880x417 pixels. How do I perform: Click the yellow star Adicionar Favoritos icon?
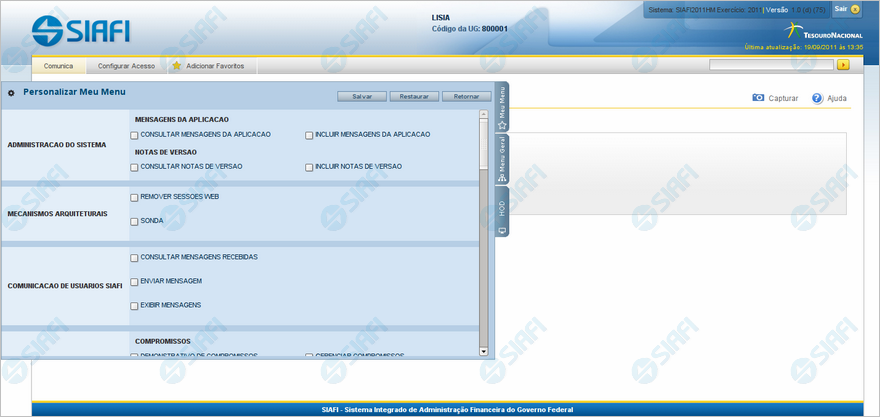177,66
